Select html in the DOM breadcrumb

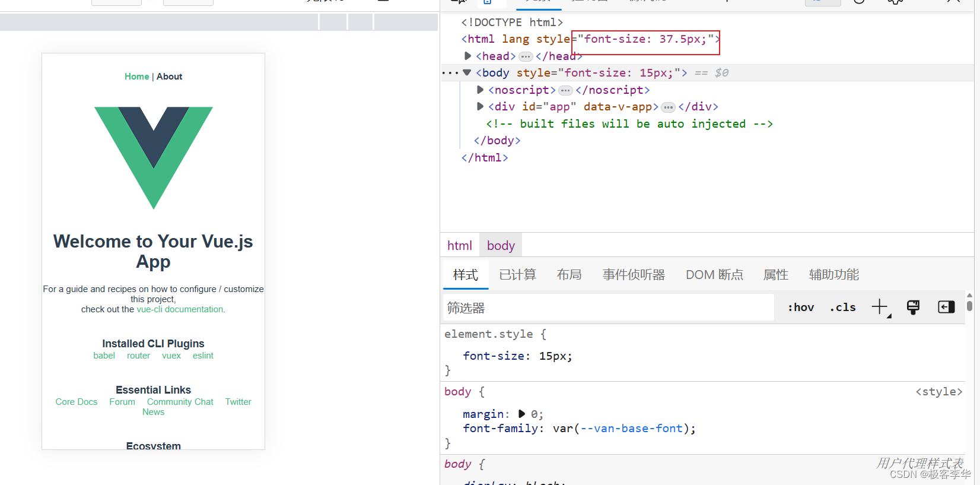(x=460, y=246)
